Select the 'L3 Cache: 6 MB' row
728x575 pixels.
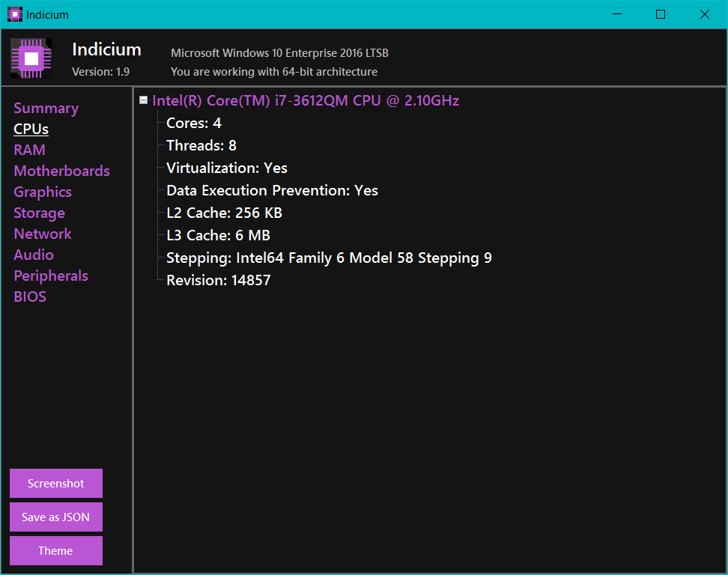pyautogui.click(x=218, y=235)
